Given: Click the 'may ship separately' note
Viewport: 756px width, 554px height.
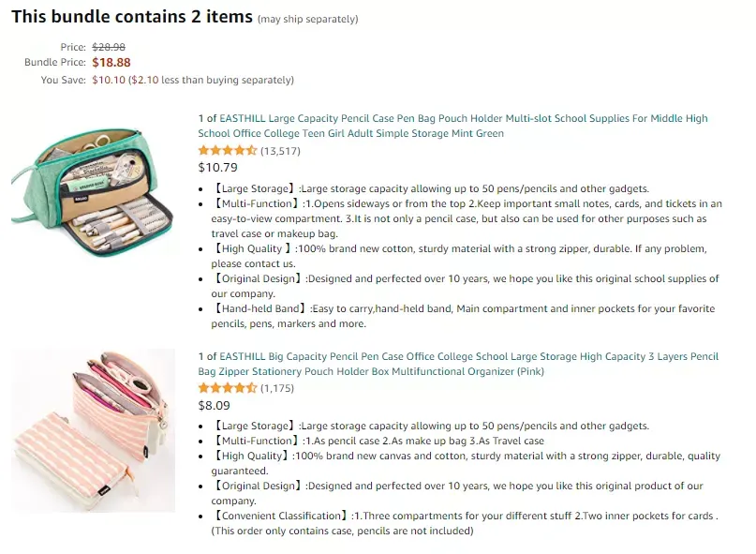Looking at the screenshot, I should pos(307,20).
